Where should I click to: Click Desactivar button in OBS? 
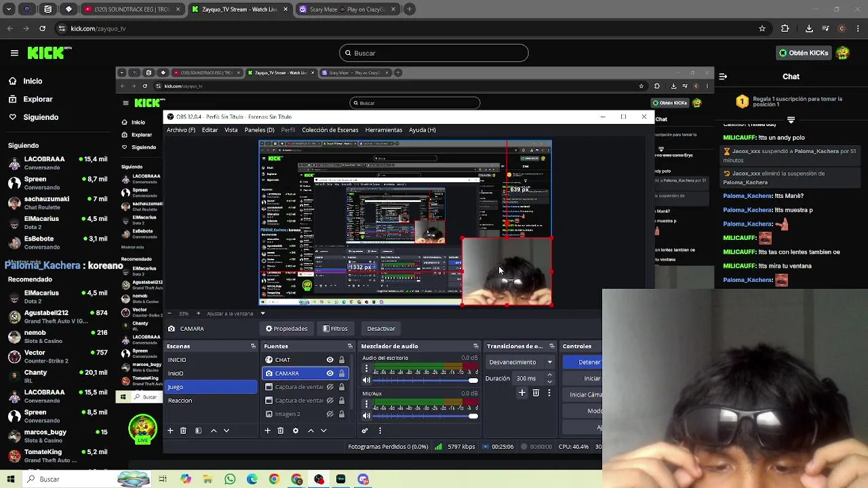pos(381,329)
